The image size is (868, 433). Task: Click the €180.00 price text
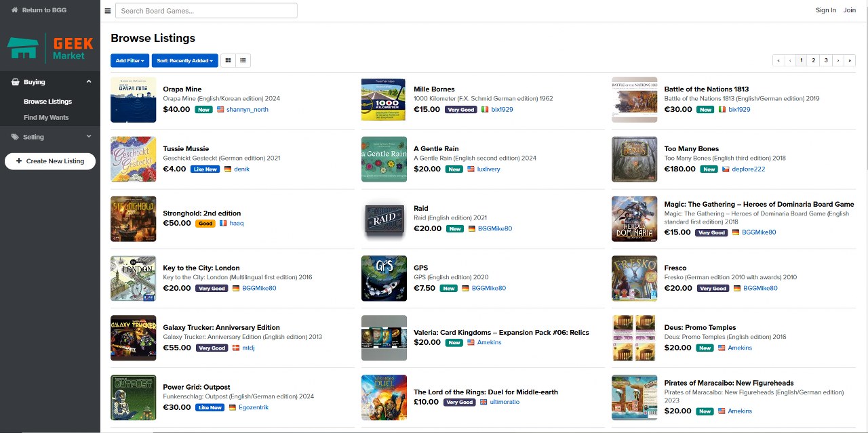click(x=680, y=169)
